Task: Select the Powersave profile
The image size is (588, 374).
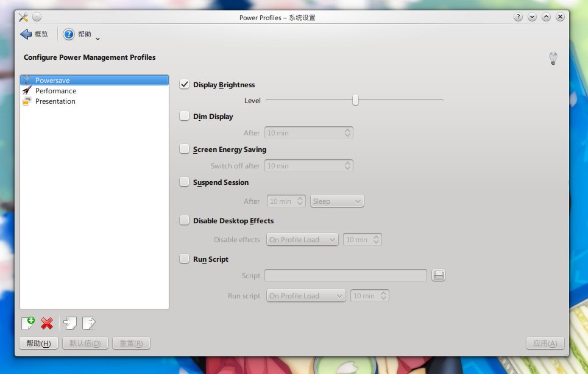Action: point(94,80)
